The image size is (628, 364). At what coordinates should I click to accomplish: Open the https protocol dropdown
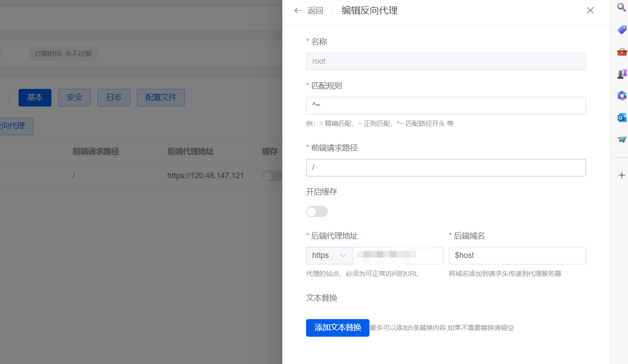329,255
